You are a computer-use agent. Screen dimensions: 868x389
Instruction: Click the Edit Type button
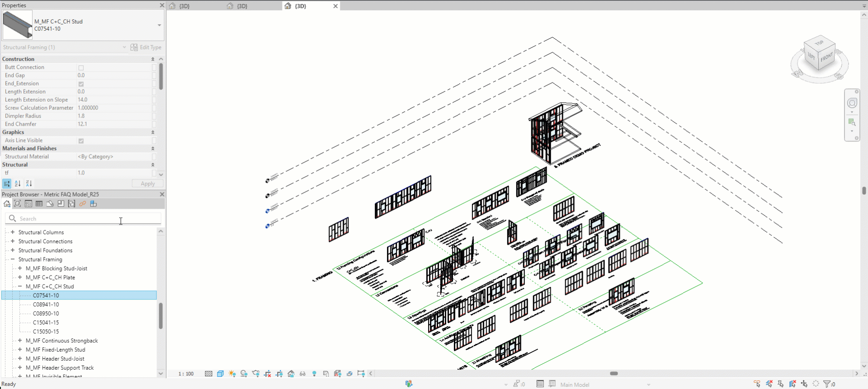(x=146, y=47)
